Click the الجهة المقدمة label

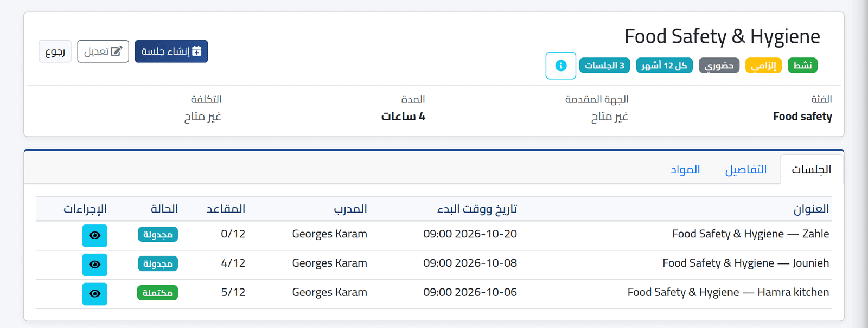point(597,99)
